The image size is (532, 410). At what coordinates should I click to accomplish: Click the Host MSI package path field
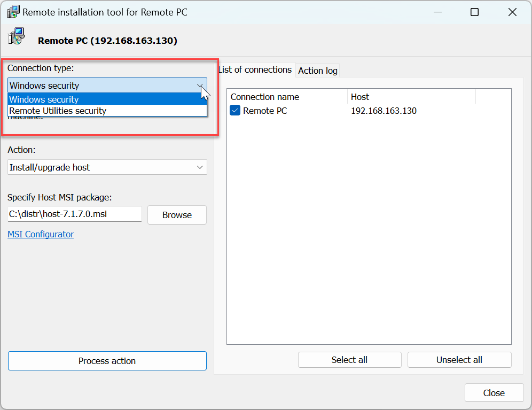click(74, 214)
